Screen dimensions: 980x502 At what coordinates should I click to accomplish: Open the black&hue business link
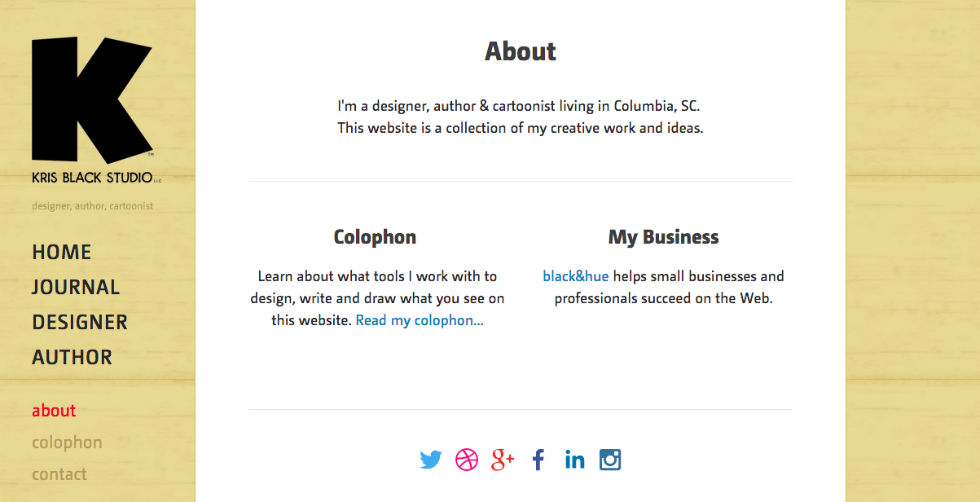tap(576, 276)
